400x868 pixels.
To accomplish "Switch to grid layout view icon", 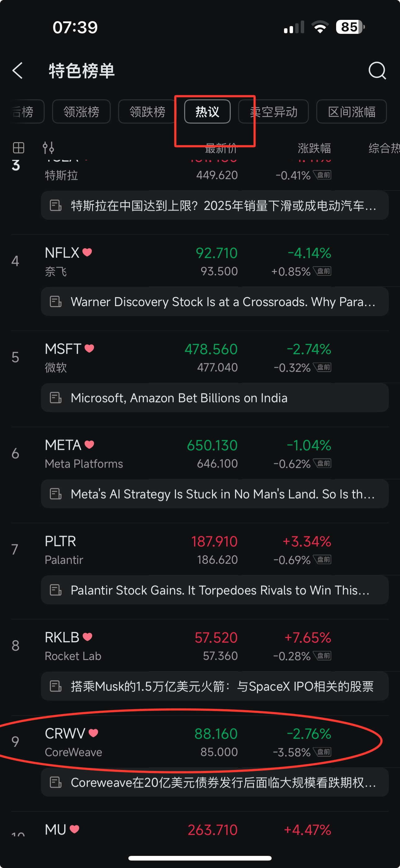I will tap(19, 148).
